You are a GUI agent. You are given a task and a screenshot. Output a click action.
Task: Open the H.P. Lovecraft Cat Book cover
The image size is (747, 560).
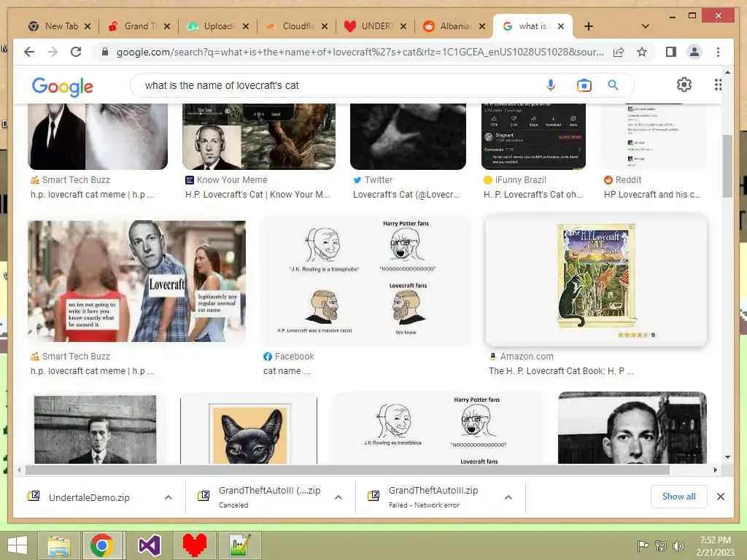tap(596, 280)
